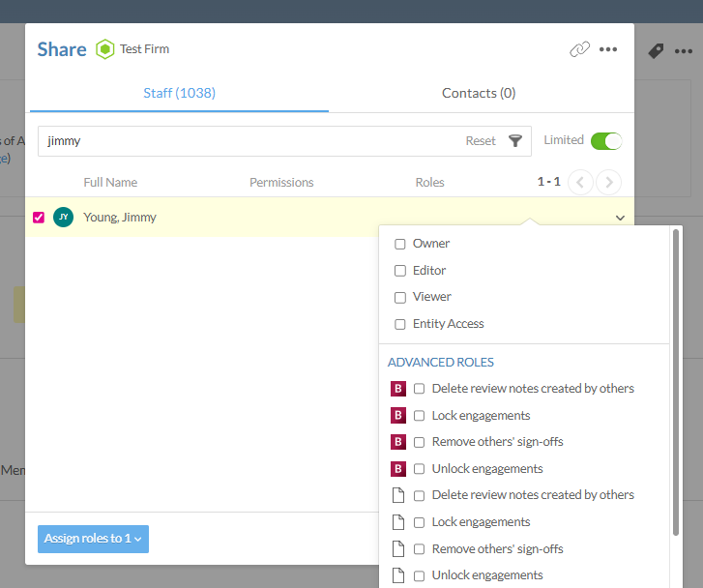703x588 pixels.
Task: Click the Test Firm hexagon icon
Action: [104, 49]
